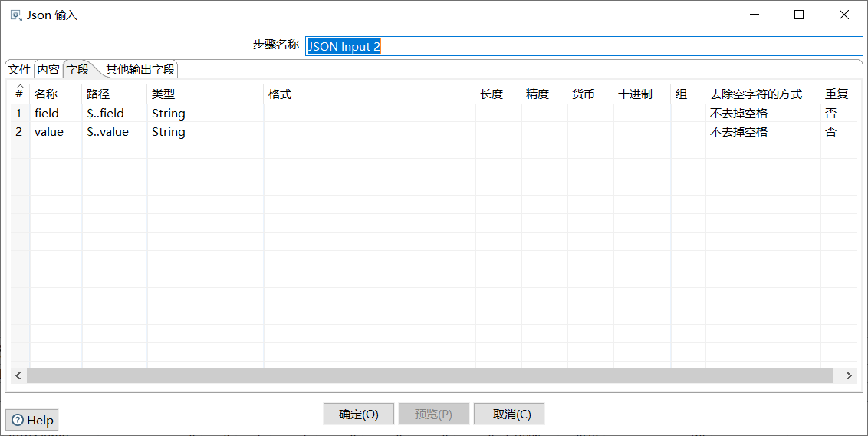Click the Help question mark button

32,421
